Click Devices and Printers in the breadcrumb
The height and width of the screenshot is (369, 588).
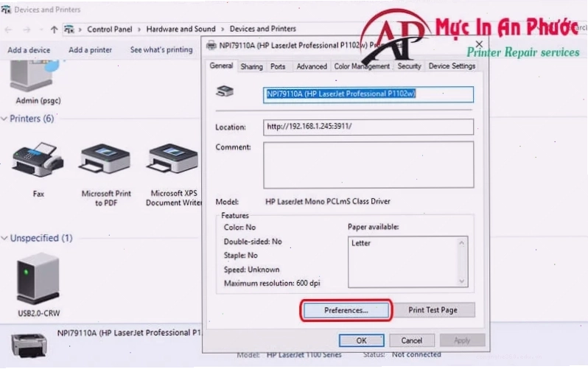[263, 29]
